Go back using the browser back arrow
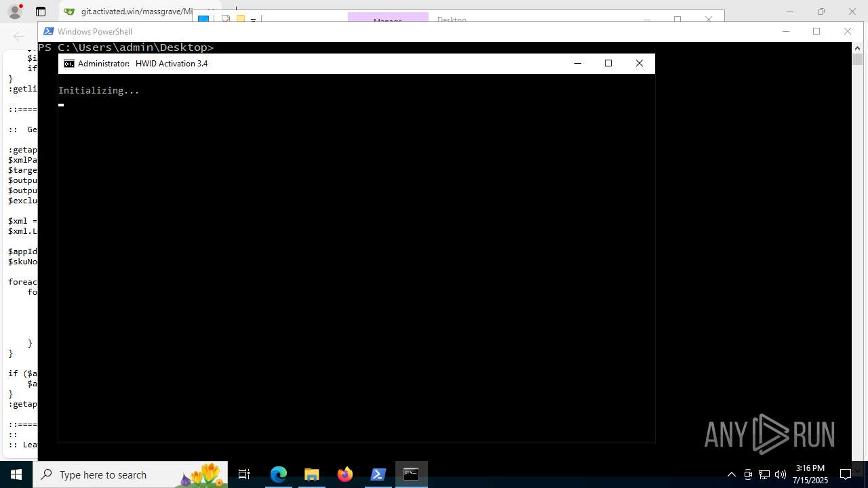The height and width of the screenshot is (488, 868). (x=19, y=37)
